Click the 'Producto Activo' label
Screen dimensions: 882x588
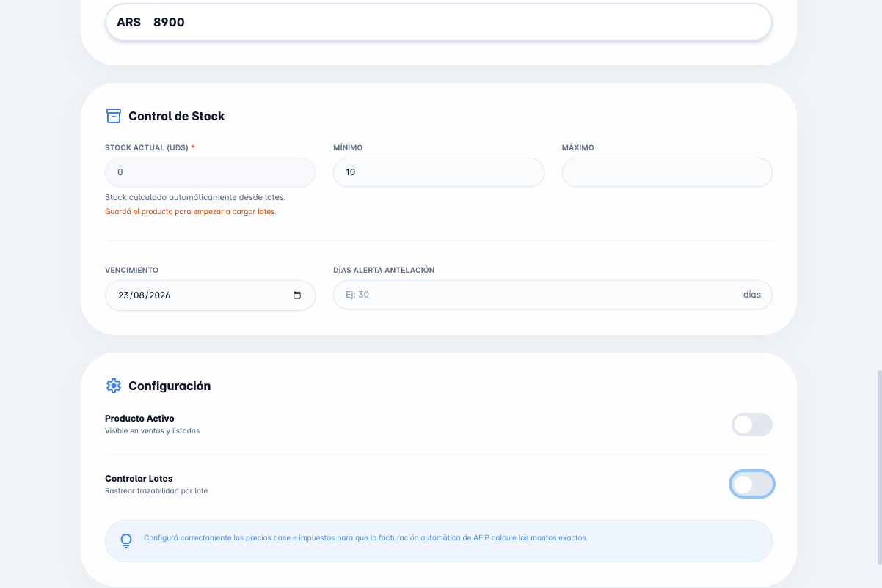(139, 419)
